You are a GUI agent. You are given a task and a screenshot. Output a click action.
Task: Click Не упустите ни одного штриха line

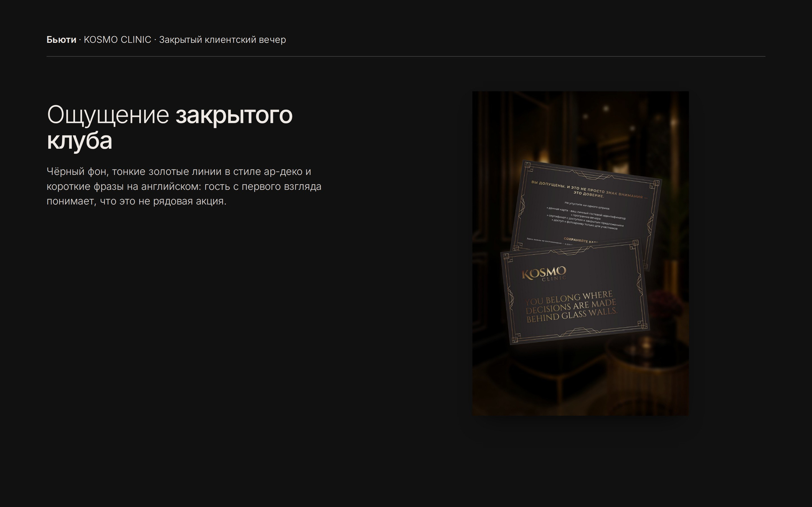pyautogui.click(x=587, y=205)
